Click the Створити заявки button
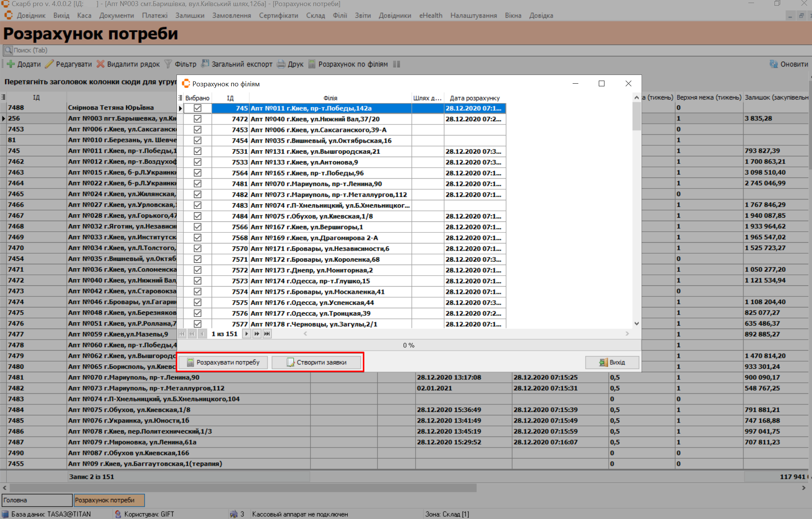Screen dimensions: 812x519 coord(317,362)
